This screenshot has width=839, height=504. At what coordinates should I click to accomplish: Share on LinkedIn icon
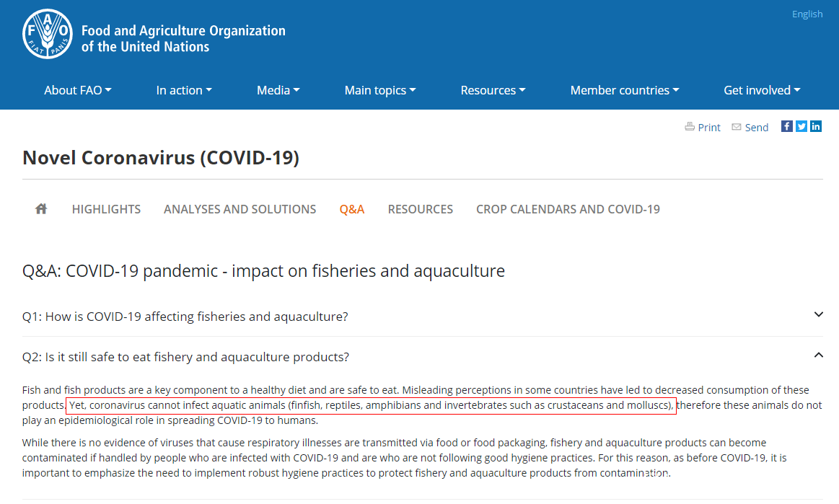pos(816,126)
